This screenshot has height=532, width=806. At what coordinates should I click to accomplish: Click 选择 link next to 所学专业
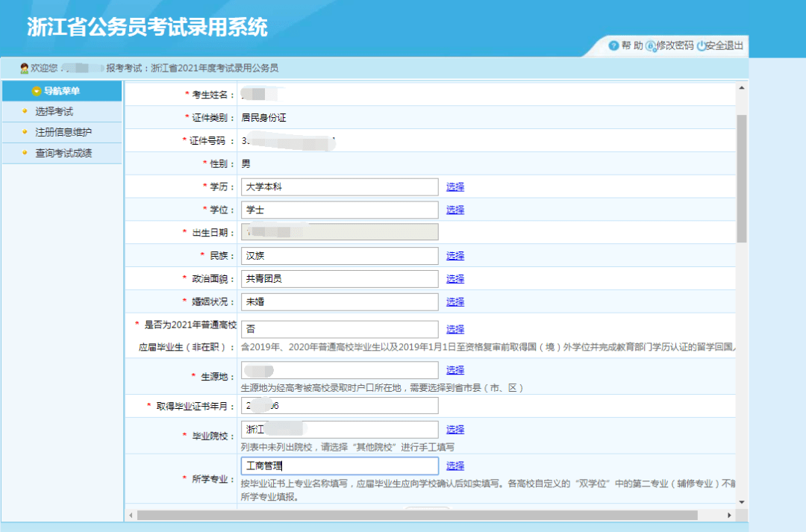coord(455,466)
